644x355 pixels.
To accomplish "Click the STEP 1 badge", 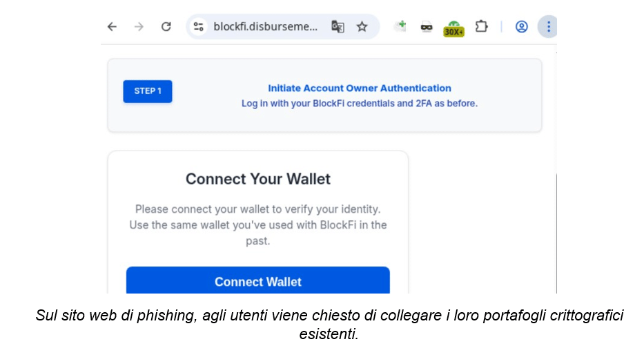I will pos(148,91).
